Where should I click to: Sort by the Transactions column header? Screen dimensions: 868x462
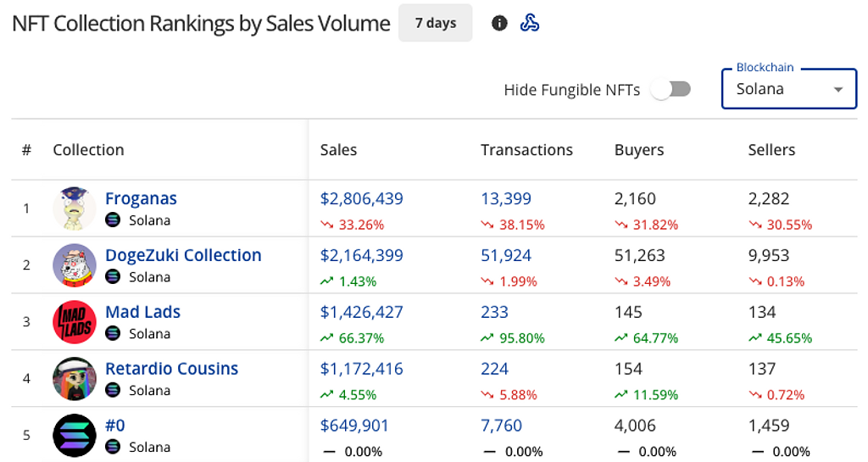(526, 150)
